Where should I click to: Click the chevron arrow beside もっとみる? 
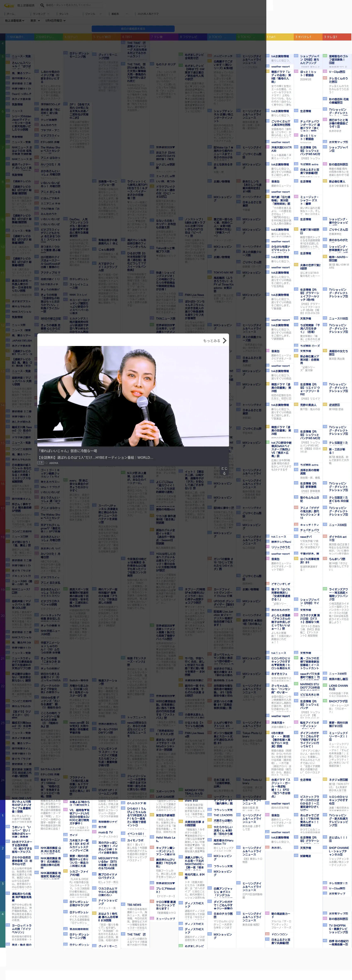pyautogui.click(x=224, y=341)
